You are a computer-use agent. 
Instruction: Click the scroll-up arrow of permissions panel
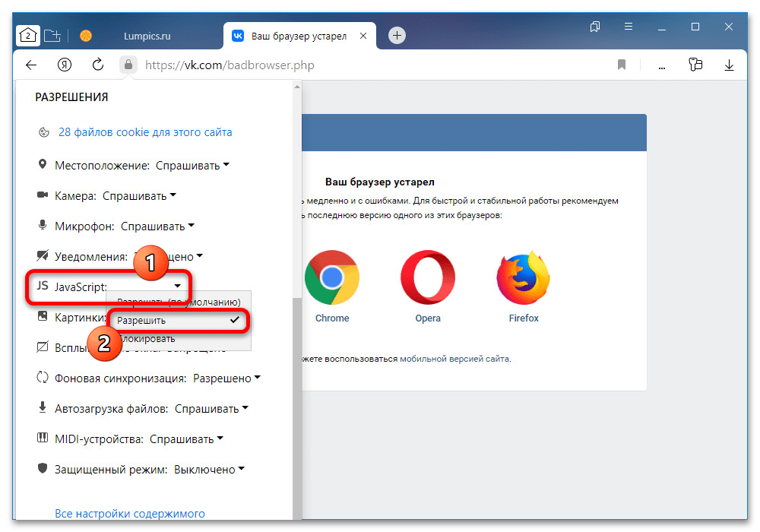[297, 87]
